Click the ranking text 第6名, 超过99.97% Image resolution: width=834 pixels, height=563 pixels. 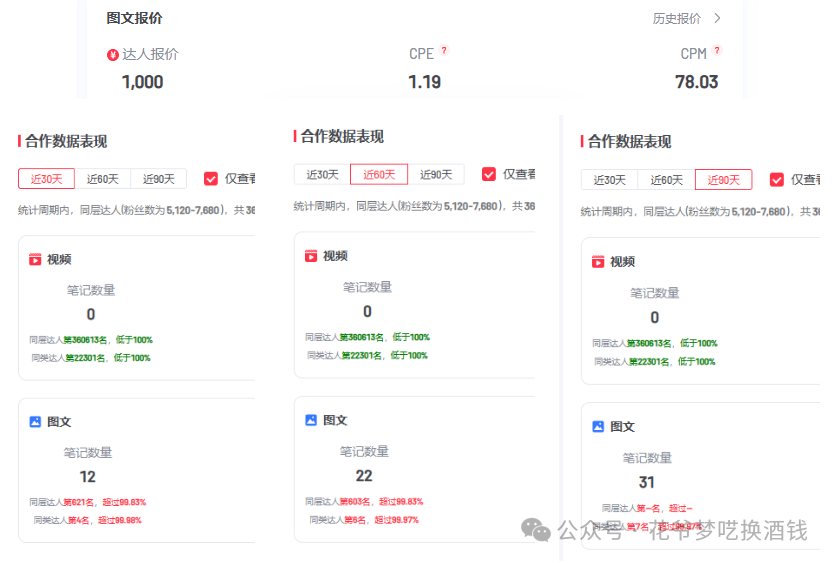381,520
